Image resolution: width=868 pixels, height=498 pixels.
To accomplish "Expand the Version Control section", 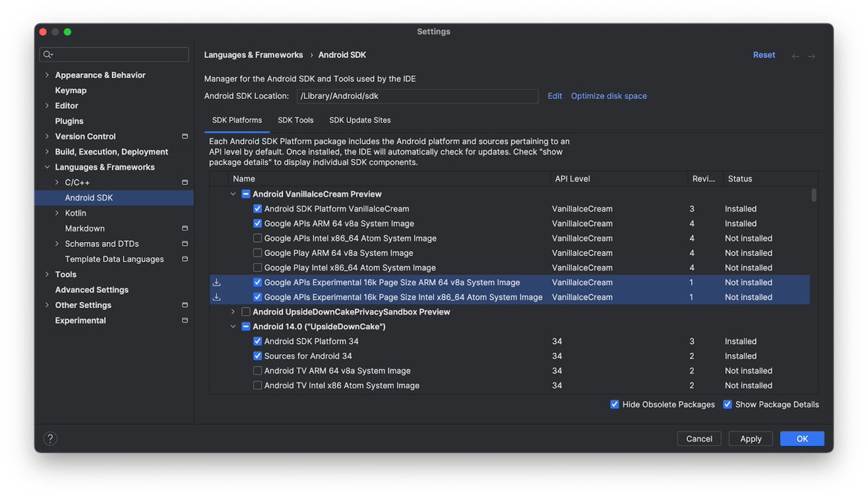I will pyautogui.click(x=47, y=137).
